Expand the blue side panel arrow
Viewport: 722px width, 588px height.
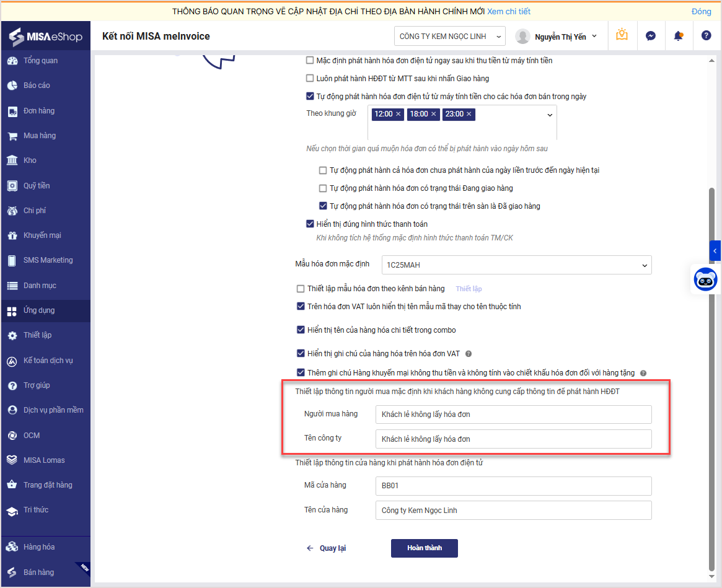715,251
